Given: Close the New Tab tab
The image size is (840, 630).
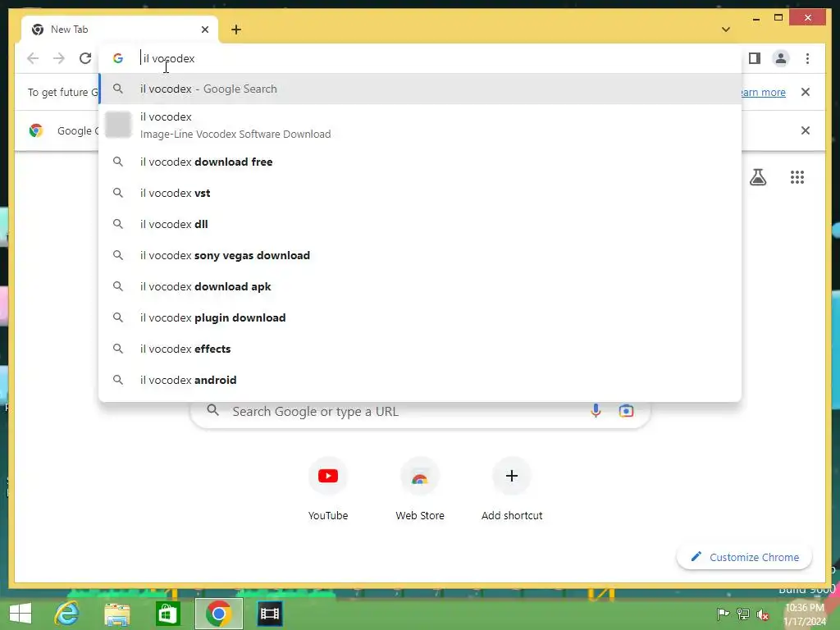Looking at the screenshot, I should 204,30.
